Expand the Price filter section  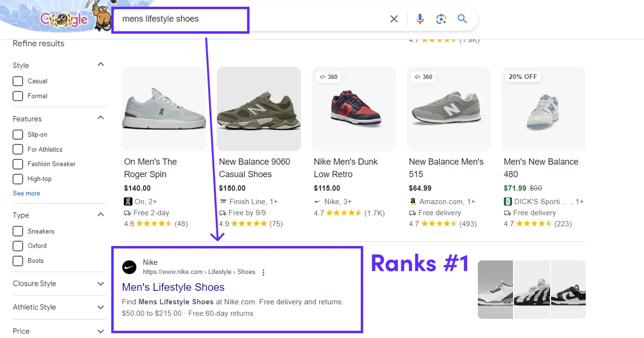[x=101, y=331]
